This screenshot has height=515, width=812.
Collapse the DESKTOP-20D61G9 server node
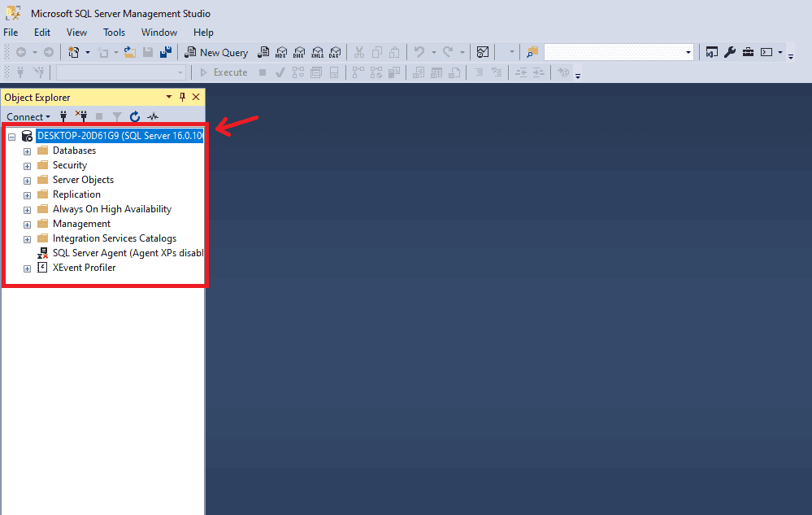[x=11, y=137]
